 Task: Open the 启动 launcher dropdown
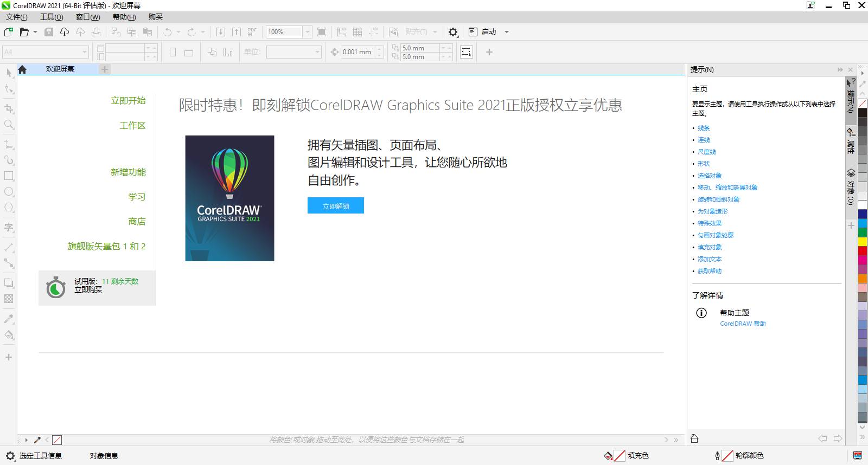[x=507, y=32]
